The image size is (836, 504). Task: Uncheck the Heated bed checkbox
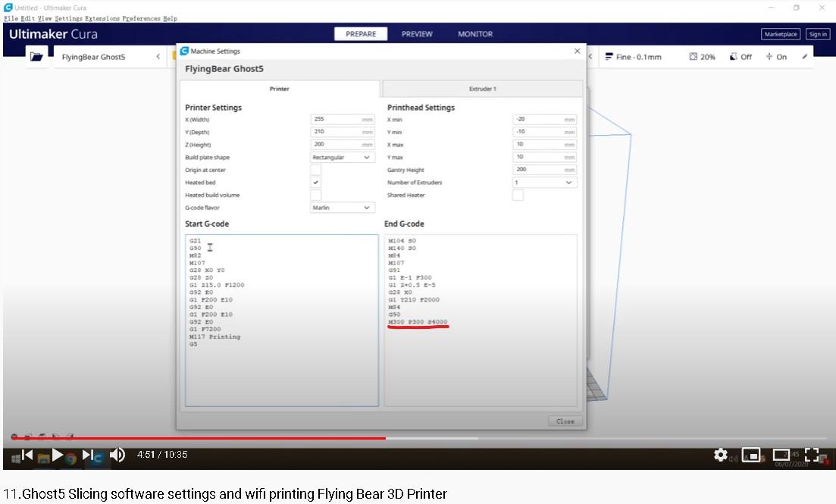point(315,183)
